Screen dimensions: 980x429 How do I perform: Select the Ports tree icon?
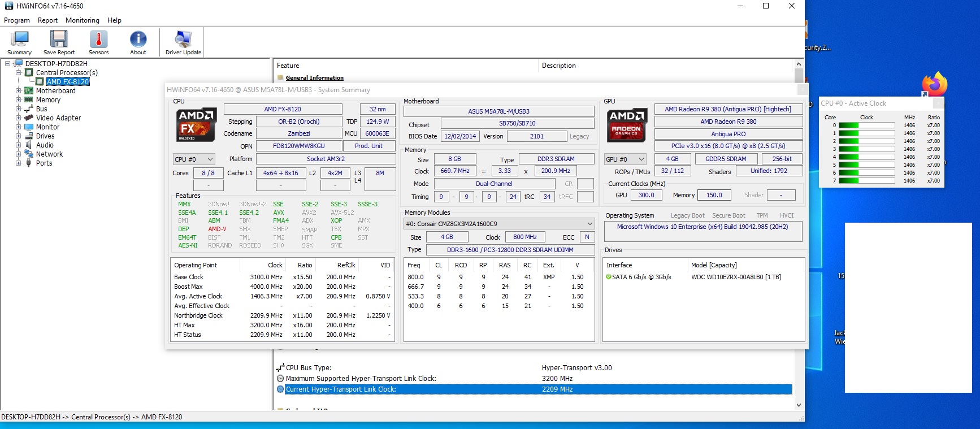coord(29,163)
